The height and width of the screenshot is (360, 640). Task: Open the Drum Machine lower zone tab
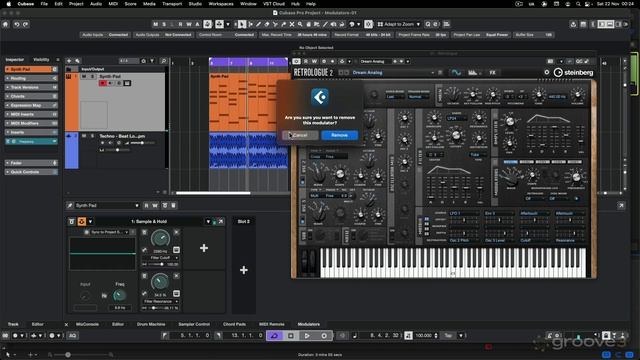point(151,324)
